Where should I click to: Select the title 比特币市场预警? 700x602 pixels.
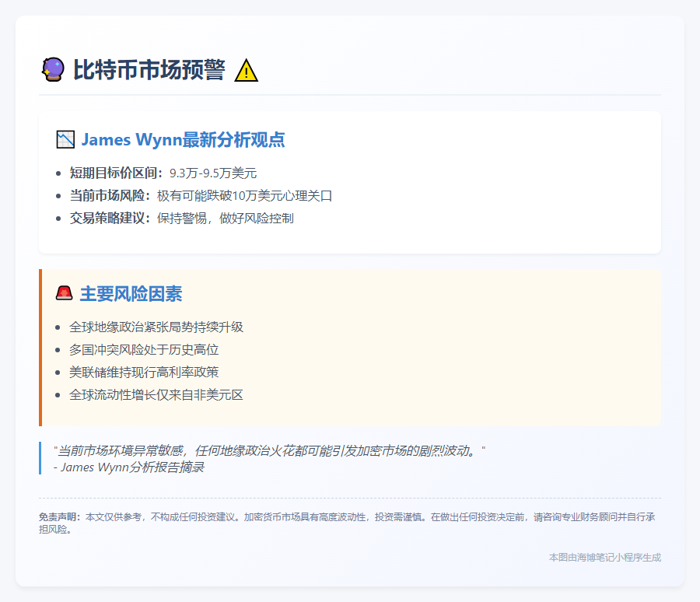click(149, 70)
